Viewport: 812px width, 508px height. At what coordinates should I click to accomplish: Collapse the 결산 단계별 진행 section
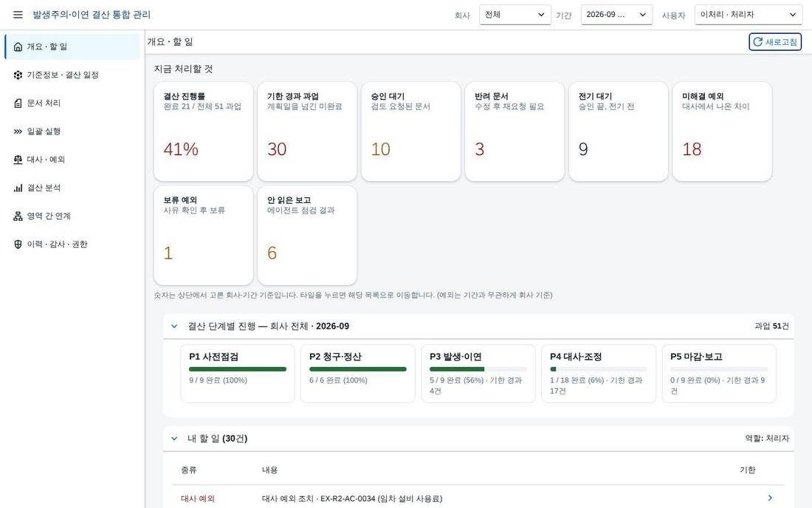click(174, 326)
